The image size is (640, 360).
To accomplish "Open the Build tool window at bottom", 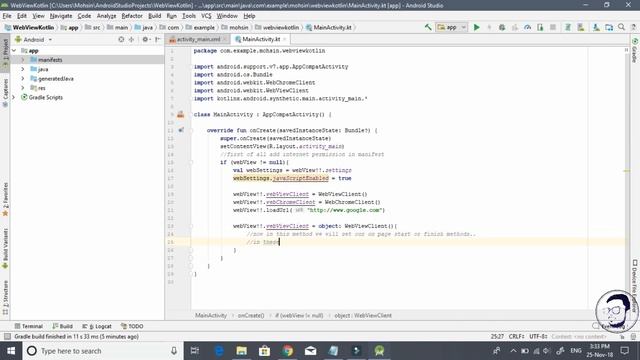I will pyautogui.click(x=62, y=326).
